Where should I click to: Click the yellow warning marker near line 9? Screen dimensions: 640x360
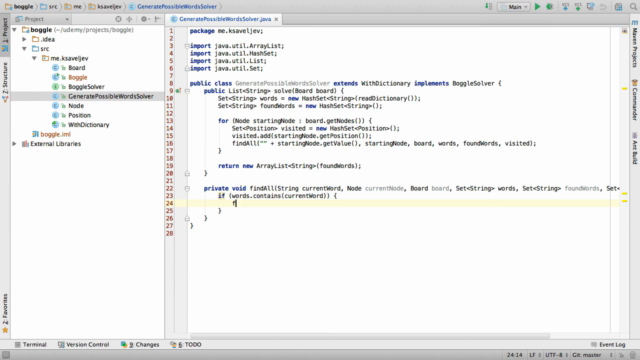[x=624, y=89]
